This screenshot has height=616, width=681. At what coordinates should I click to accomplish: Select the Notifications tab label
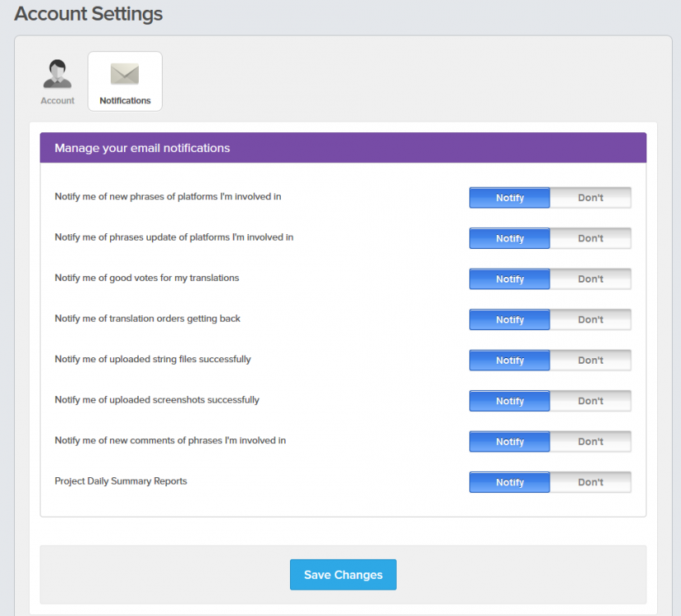(125, 101)
